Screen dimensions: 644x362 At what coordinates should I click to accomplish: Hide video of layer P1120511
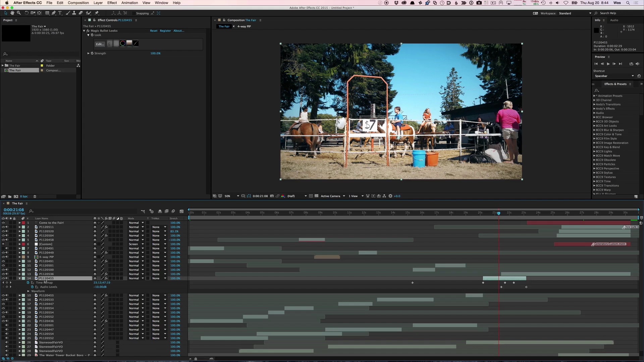click(x=3, y=227)
